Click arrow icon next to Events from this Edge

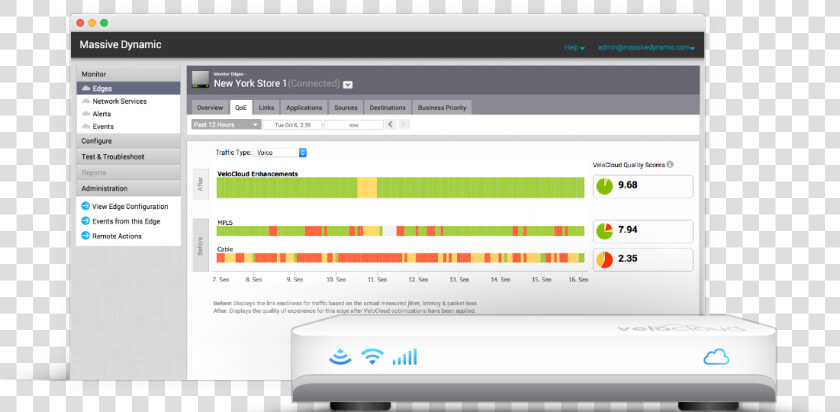pyautogui.click(x=85, y=221)
